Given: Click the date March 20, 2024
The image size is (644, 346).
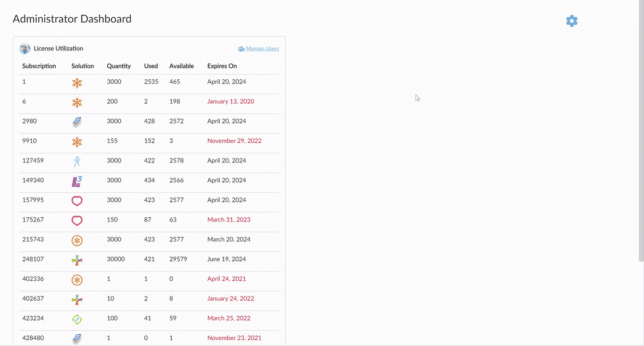Looking at the screenshot, I should pos(229,239).
